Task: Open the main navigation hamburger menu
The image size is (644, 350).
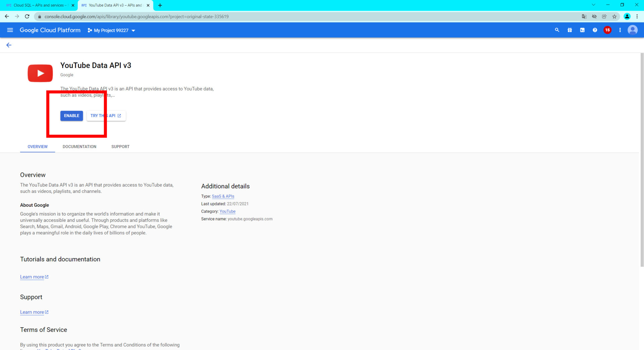Action: tap(10, 30)
